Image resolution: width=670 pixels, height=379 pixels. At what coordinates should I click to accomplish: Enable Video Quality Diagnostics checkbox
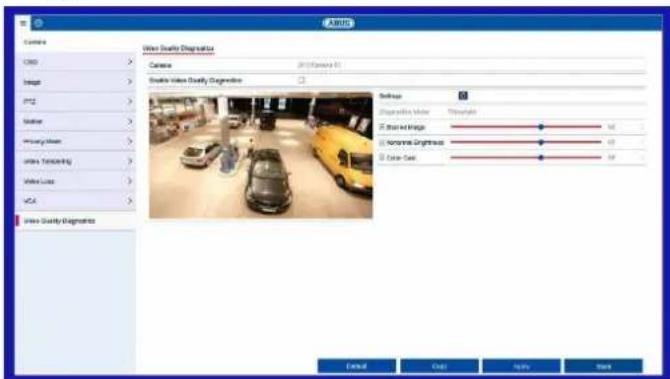pos(302,80)
